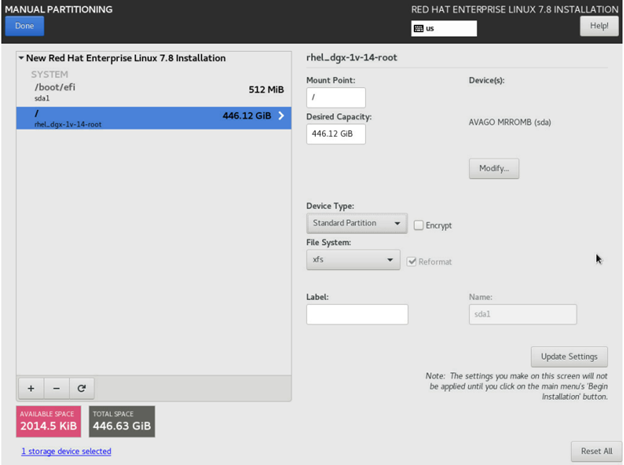Image resolution: width=624 pixels, height=465 pixels.
Task: Enable the Encrypt checkbox
Action: [x=419, y=225]
